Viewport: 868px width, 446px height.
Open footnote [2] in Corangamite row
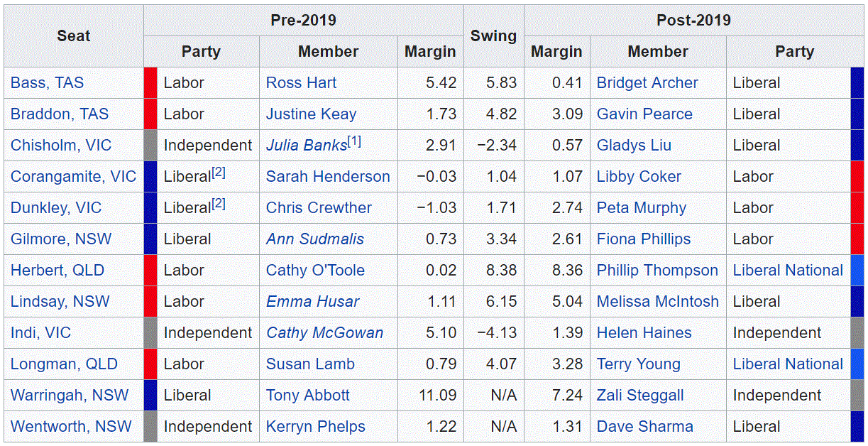click(x=219, y=173)
